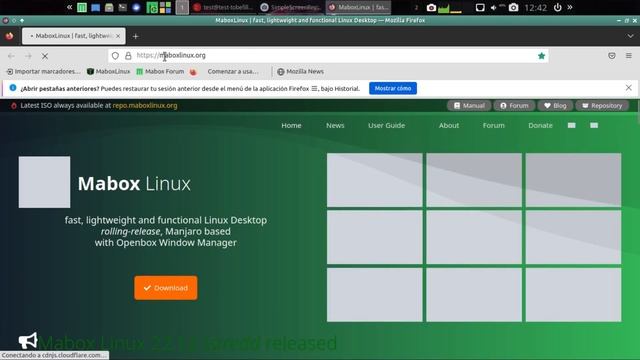Click the Firefox view icon

9,36
